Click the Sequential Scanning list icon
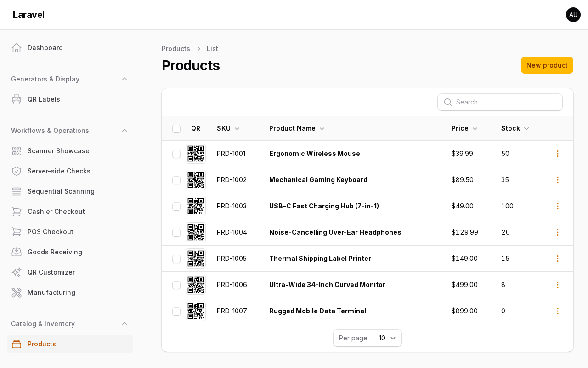The image size is (588, 368). tap(17, 191)
